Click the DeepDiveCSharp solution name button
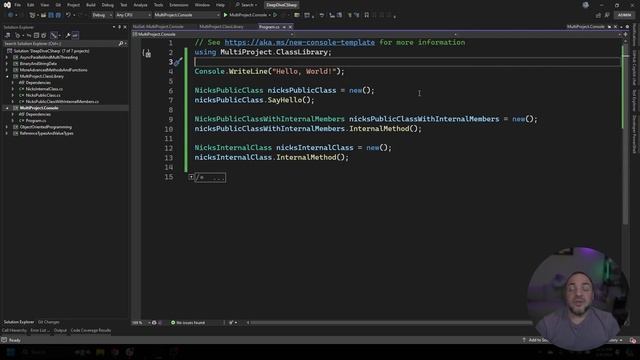 tap(281, 5)
